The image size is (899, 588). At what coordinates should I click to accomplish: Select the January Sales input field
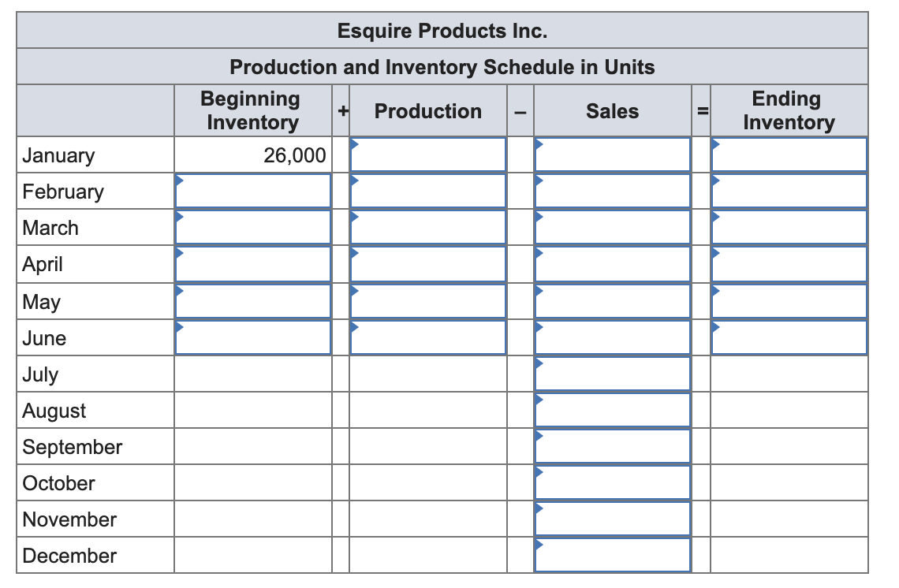(x=613, y=155)
